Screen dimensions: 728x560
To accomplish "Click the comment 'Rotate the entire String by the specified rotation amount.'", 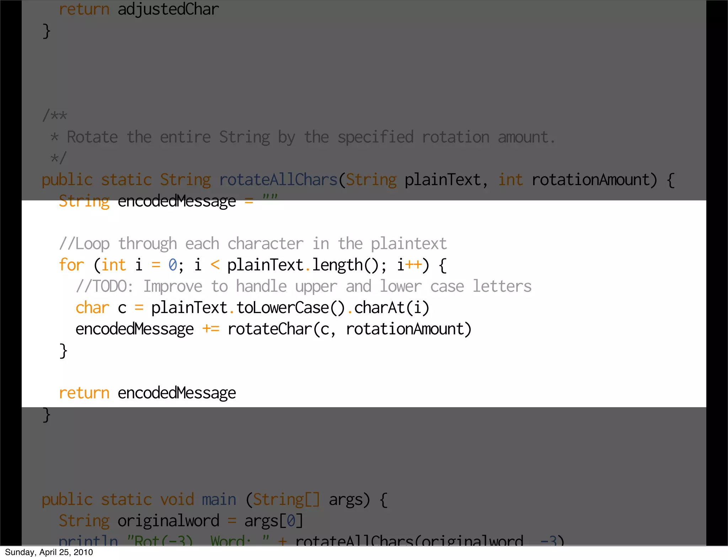I will [311, 138].
